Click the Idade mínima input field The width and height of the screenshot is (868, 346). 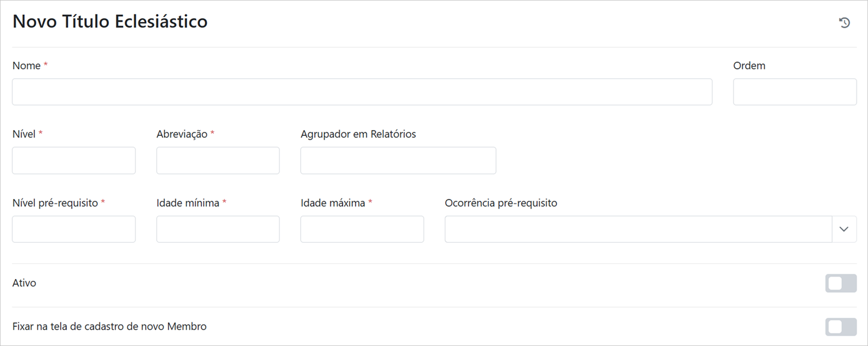point(218,229)
